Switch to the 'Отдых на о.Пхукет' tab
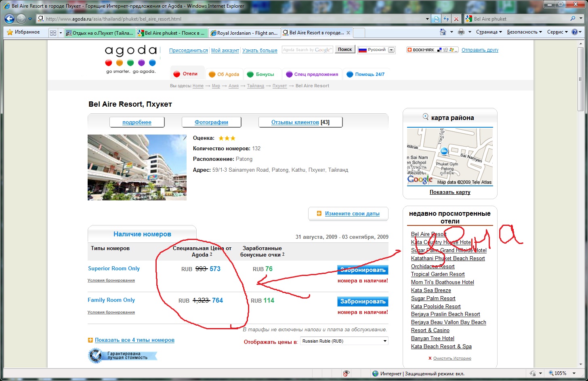 coord(100,33)
